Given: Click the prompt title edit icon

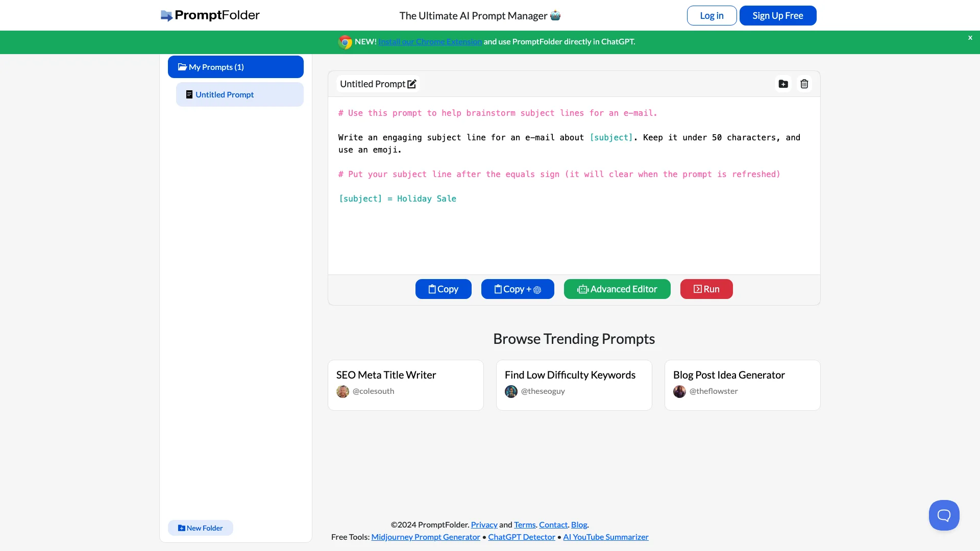Looking at the screenshot, I should pos(412,84).
